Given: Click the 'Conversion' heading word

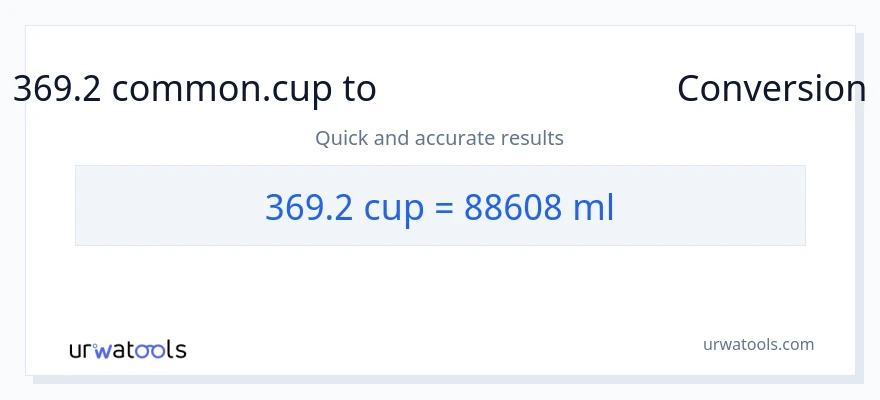Looking at the screenshot, I should tap(771, 89).
